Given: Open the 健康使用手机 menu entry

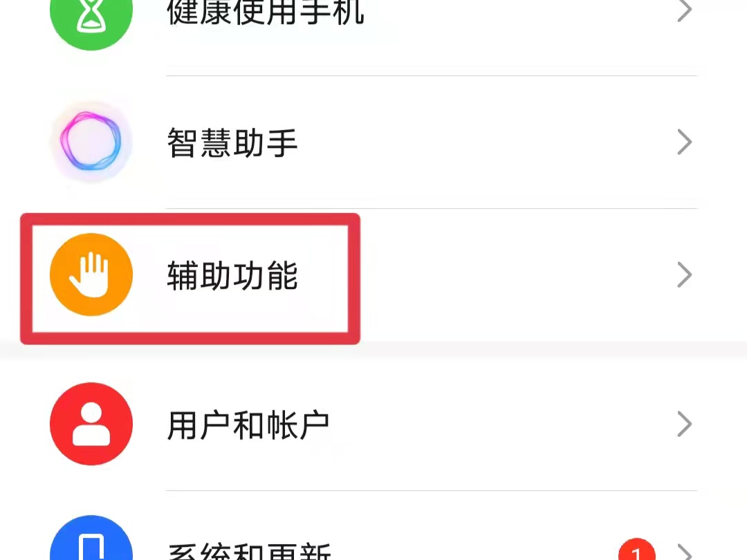Looking at the screenshot, I should click(x=266, y=12).
